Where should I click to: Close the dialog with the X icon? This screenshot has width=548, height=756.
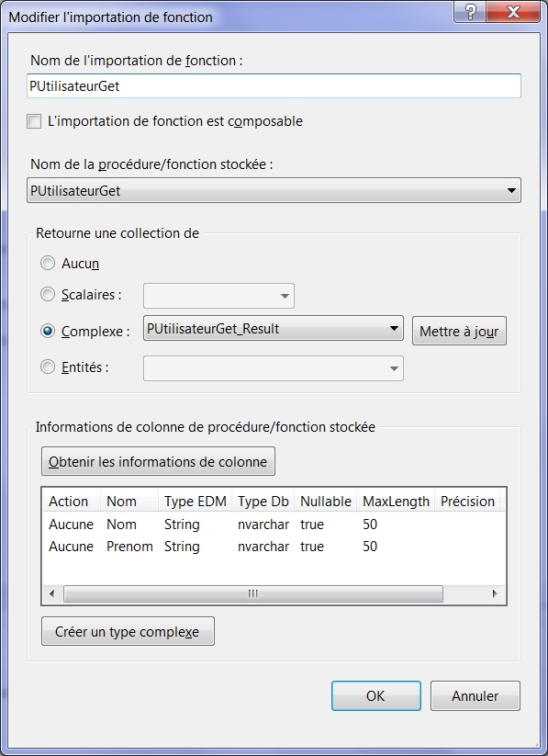pyautogui.click(x=513, y=12)
